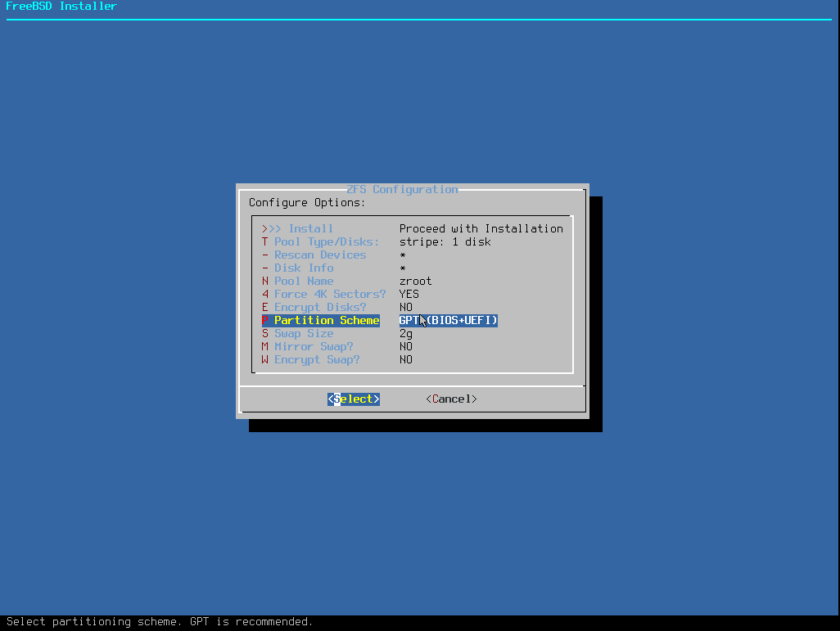
Task: Click the 2g swap size value
Action: [406, 333]
